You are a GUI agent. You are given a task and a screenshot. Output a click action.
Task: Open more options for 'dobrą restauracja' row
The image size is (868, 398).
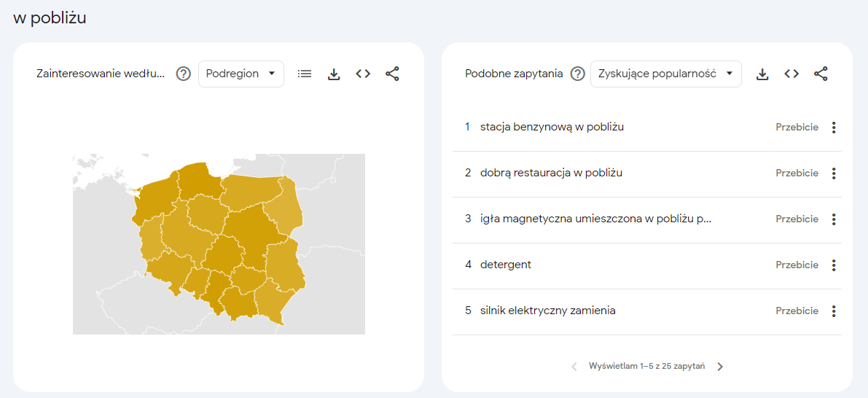tap(834, 173)
